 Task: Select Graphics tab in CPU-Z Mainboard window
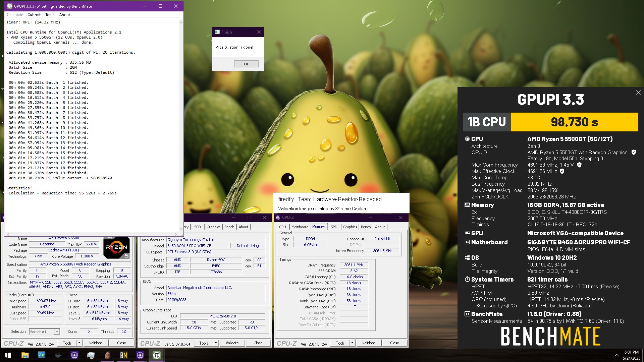[x=214, y=227]
